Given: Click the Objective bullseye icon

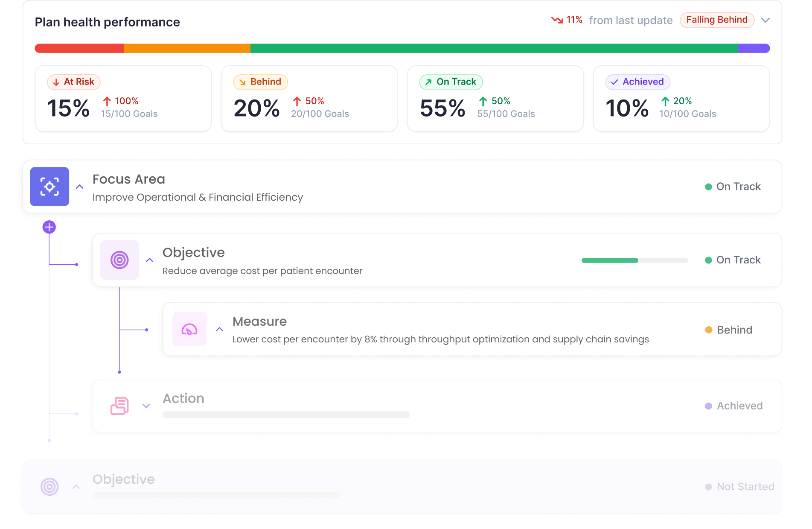Looking at the screenshot, I should (x=119, y=260).
